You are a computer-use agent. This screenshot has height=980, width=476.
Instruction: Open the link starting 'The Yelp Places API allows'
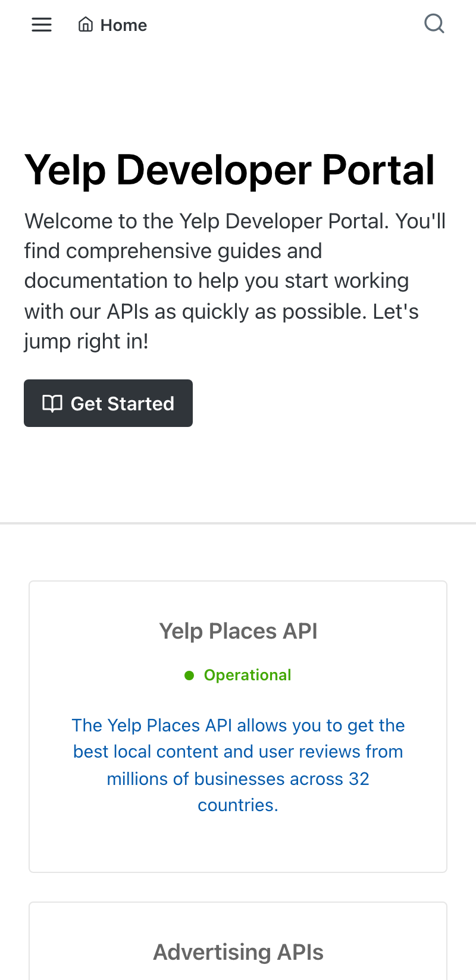tap(238, 765)
